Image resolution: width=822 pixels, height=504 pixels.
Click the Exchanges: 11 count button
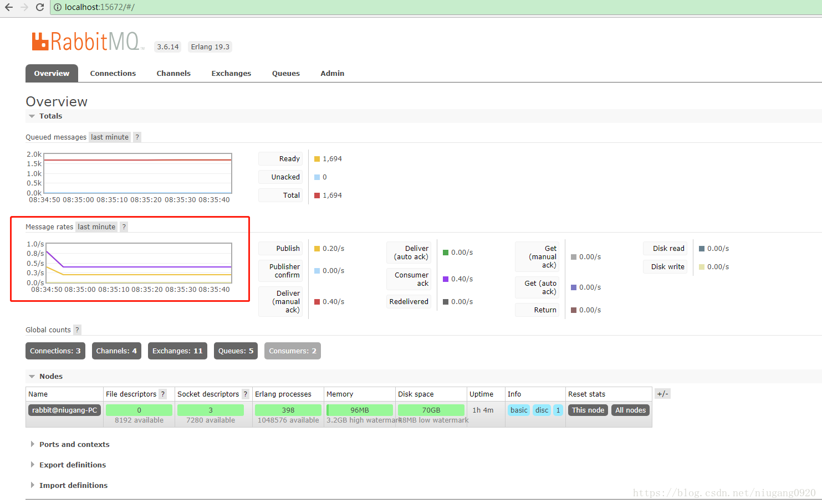click(177, 351)
